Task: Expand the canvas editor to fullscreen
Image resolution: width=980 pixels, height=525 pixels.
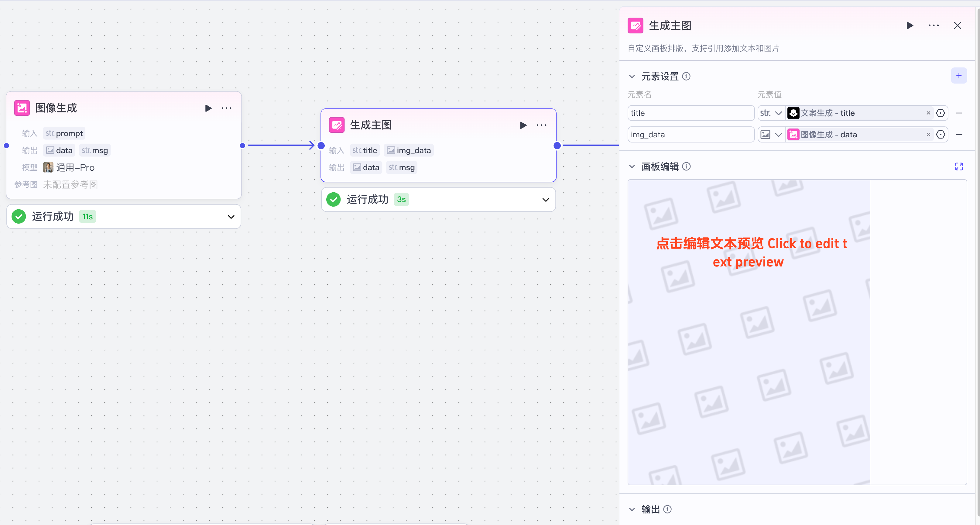Action: click(958, 166)
